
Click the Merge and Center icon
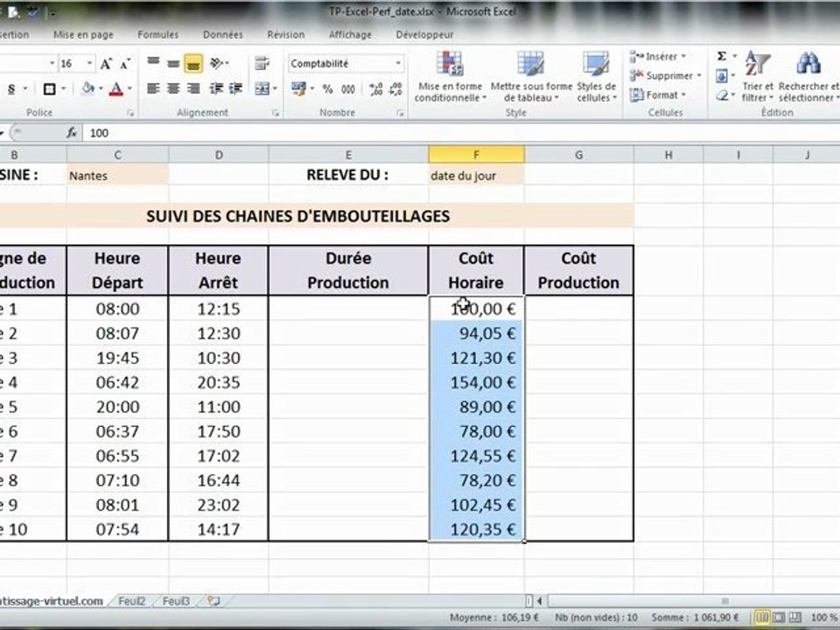[262, 88]
